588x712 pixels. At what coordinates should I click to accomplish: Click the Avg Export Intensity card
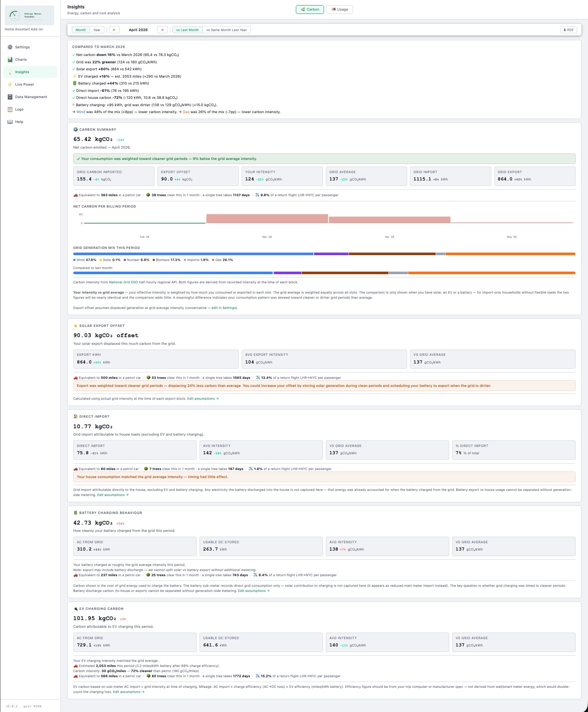[324, 359]
